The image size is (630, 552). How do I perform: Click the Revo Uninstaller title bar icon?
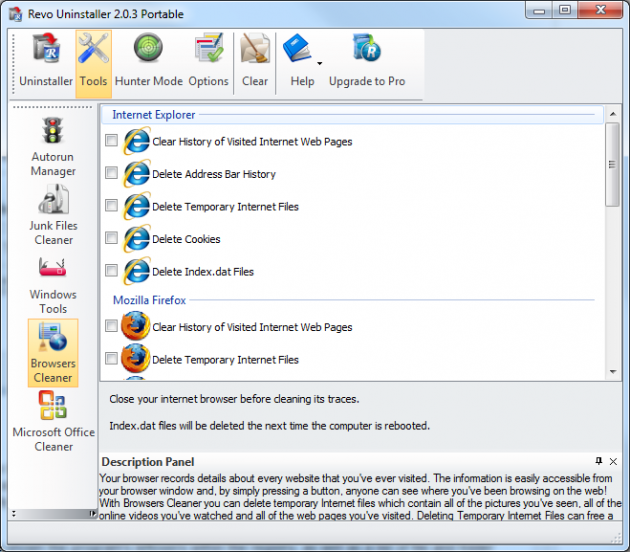[15, 14]
